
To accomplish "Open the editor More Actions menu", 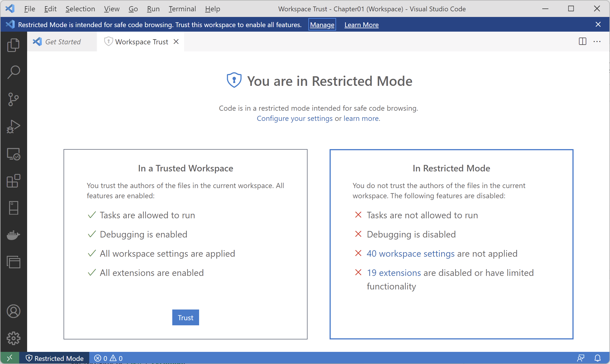I will [x=597, y=42].
